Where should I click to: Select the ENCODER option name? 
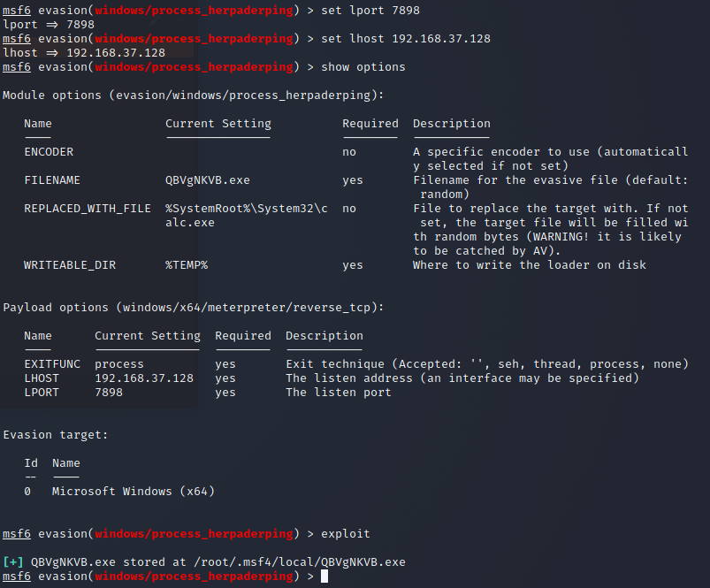49,151
